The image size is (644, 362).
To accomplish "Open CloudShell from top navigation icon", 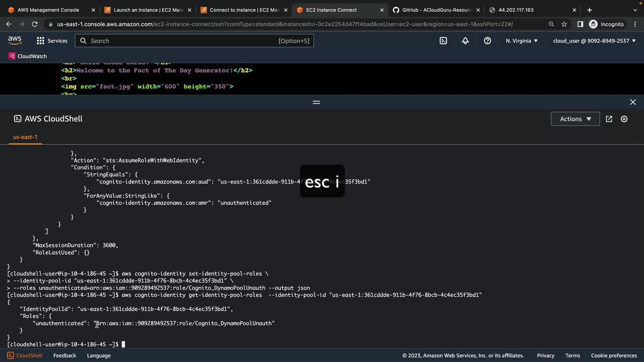I will 443,41.
